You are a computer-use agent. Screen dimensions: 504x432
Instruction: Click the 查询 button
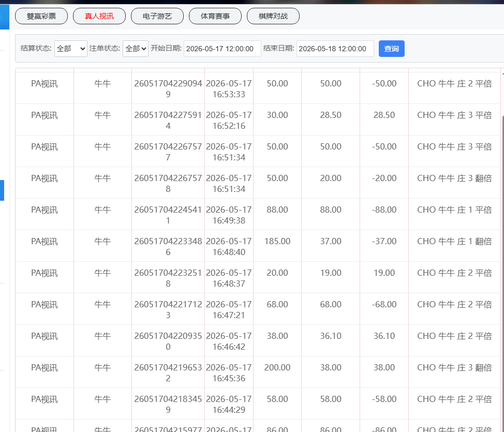click(392, 49)
